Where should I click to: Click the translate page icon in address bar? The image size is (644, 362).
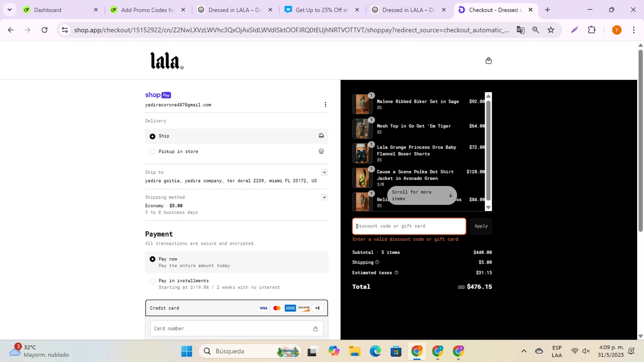pyautogui.click(x=520, y=30)
